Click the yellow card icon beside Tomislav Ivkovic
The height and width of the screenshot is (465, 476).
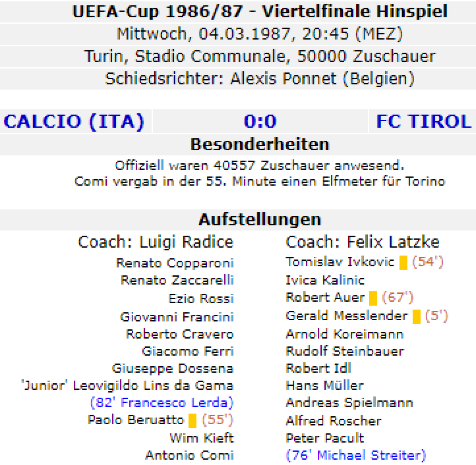[x=403, y=262]
